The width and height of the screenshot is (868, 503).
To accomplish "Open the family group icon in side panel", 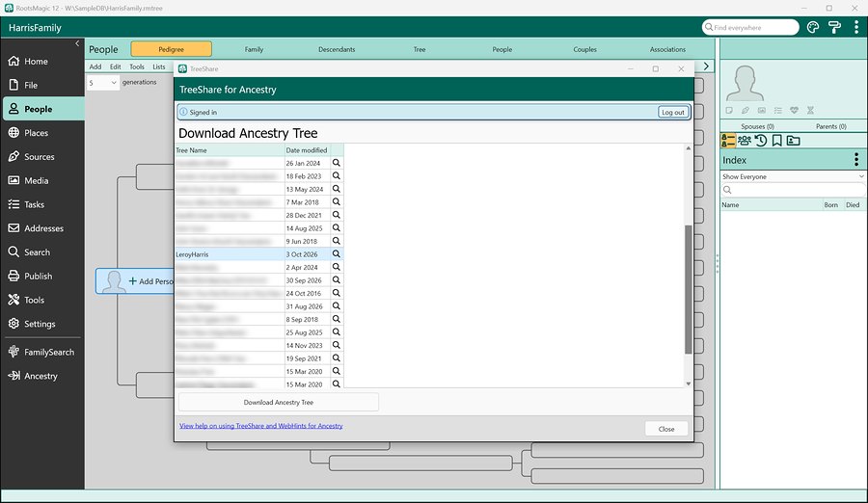I will pos(745,141).
